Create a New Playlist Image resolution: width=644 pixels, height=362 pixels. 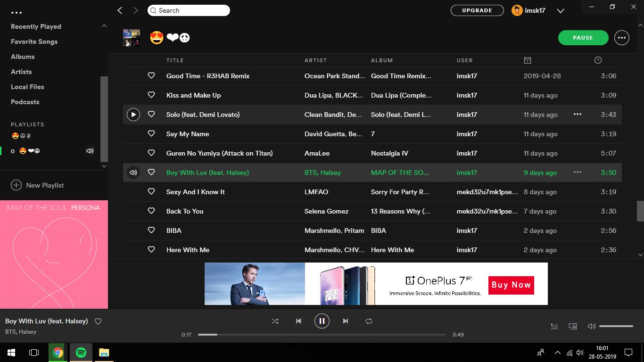click(37, 185)
